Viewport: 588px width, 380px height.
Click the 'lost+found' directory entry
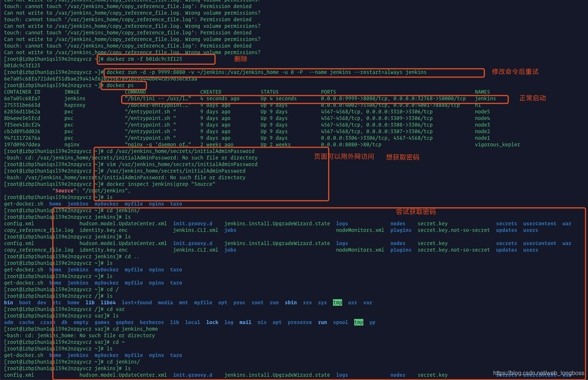point(136,302)
